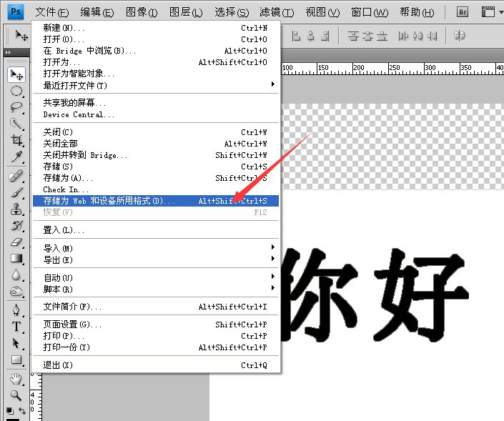The image size is (504, 421).
Task: Open the 选择 menu
Action: [232, 12]
